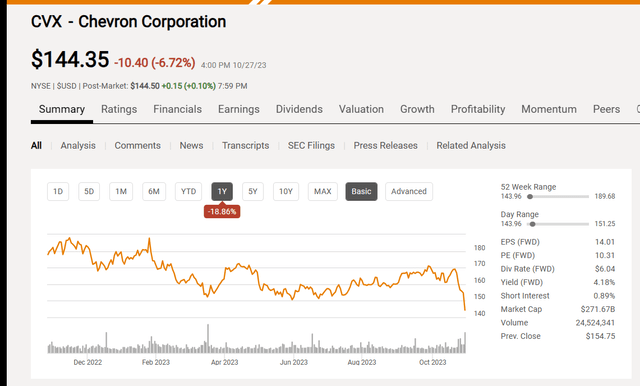View SEC Filings
The width and height of the screenshot is (640, 386).
(x=311, y=146)
